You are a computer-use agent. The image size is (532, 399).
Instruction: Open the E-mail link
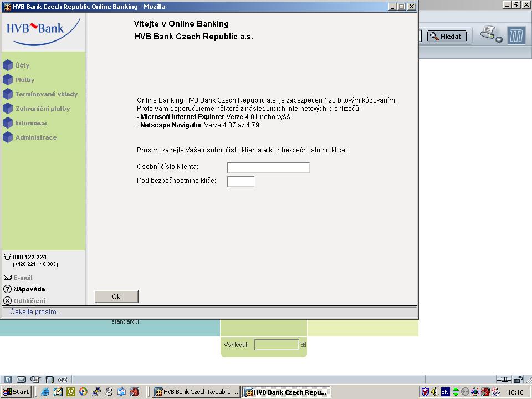23,278
